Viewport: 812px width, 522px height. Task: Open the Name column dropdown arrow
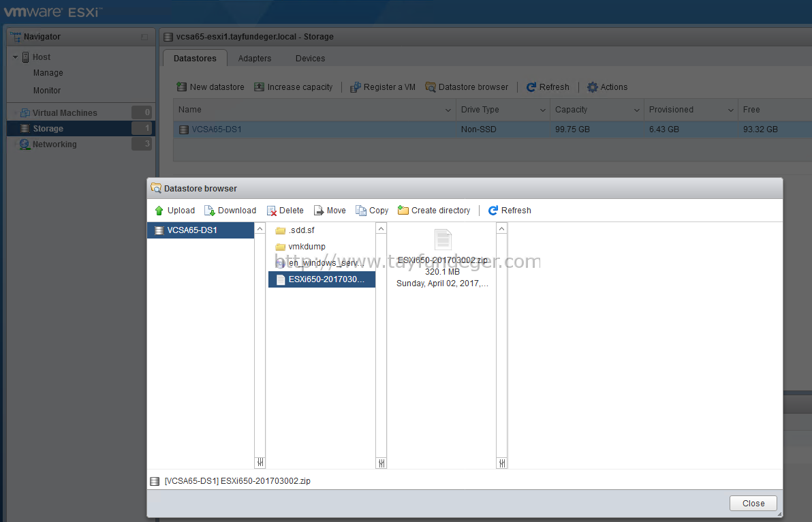point(448,110)
